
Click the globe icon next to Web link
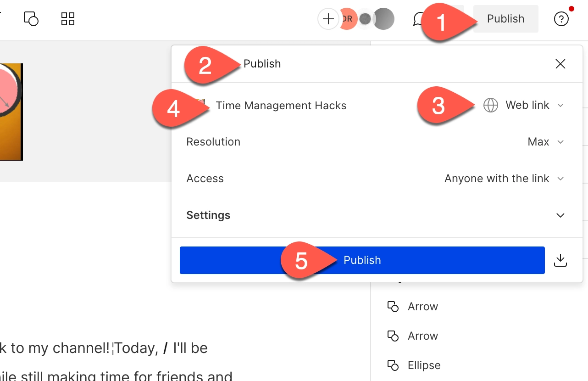point(490,105)
